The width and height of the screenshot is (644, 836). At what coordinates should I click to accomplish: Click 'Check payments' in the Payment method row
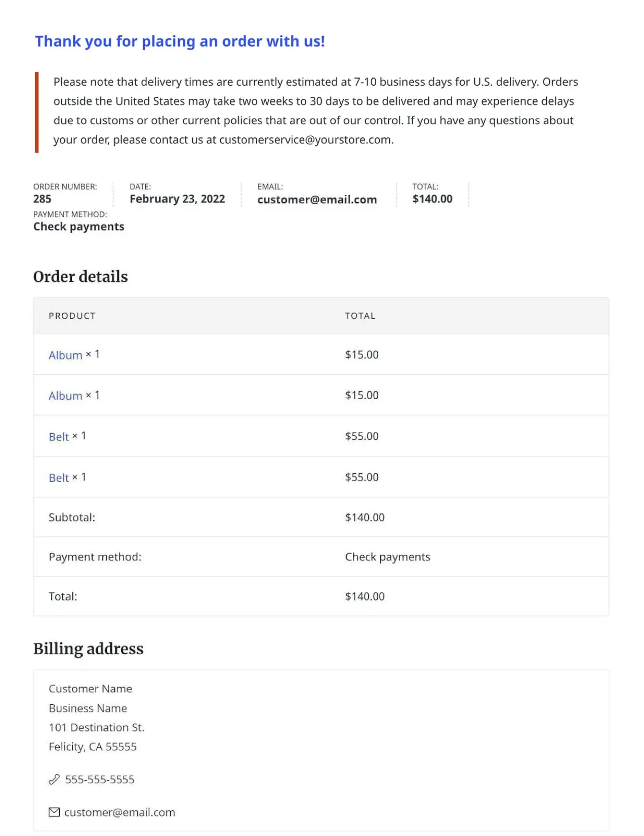[387, 557]
